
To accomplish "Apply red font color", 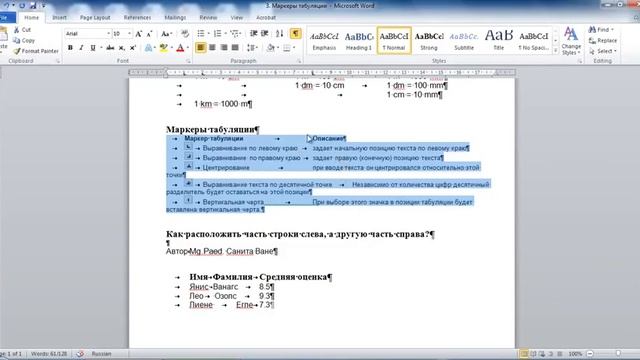I will 180,48.
